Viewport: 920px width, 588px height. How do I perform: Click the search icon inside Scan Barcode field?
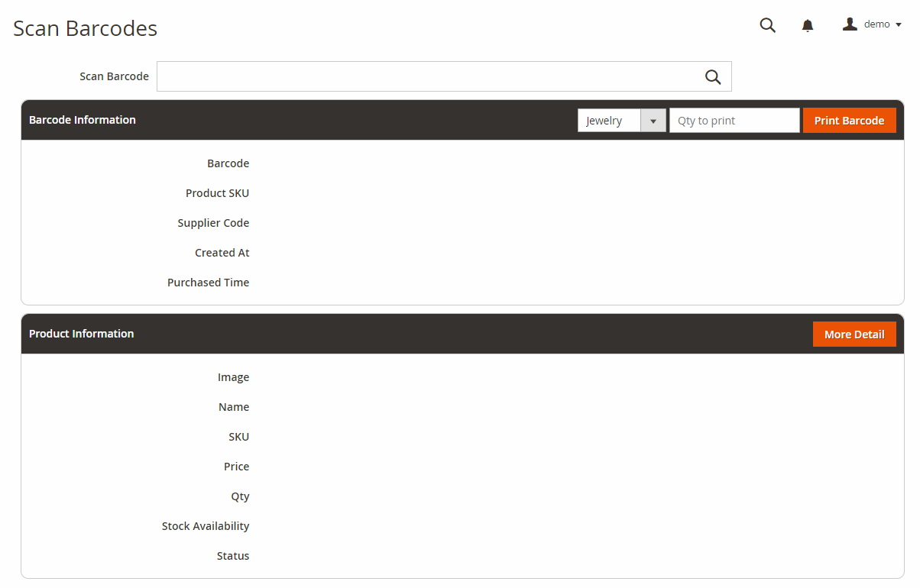click(x=713, y=76)
